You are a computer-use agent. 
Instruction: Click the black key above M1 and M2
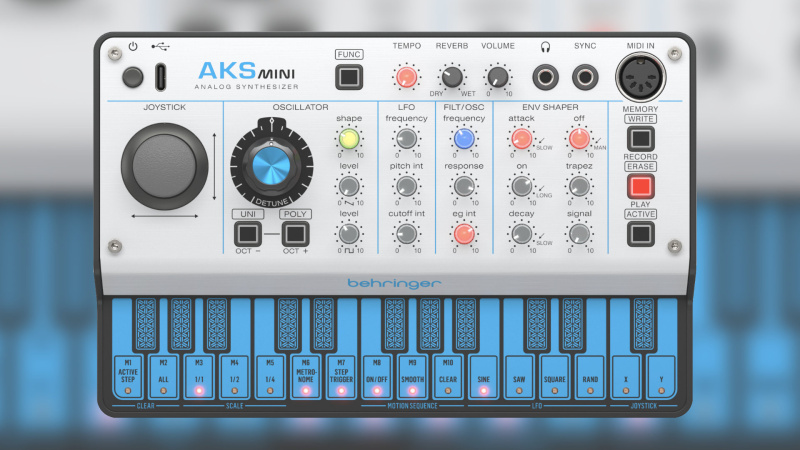146,324
